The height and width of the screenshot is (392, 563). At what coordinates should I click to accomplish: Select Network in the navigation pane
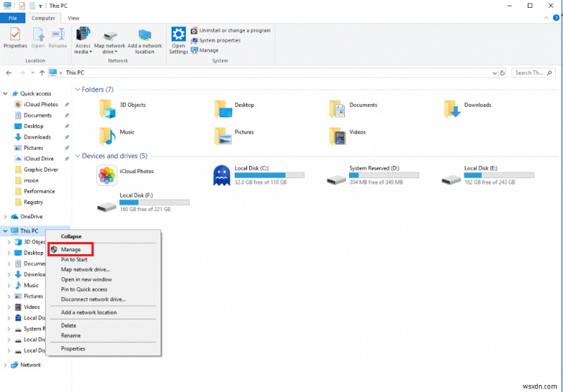[26, 365]
